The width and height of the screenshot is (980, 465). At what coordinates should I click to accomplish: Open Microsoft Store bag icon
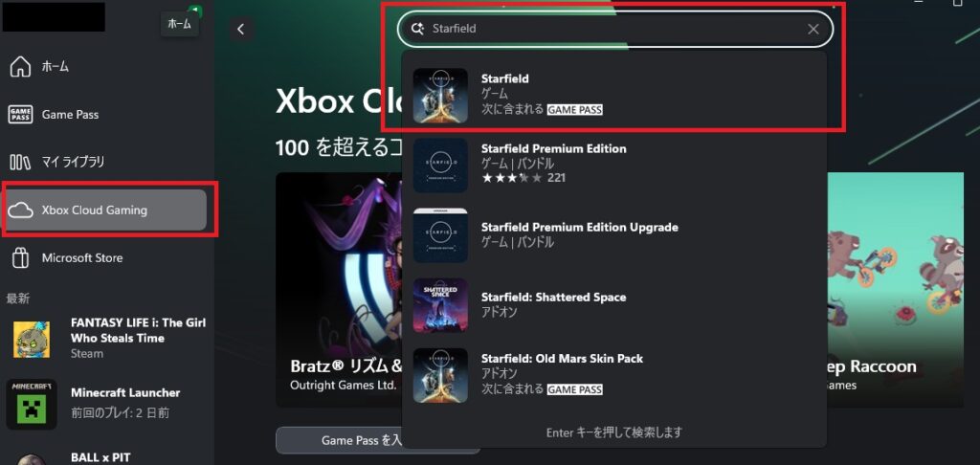pyautogui.click(x=20, y=257)
